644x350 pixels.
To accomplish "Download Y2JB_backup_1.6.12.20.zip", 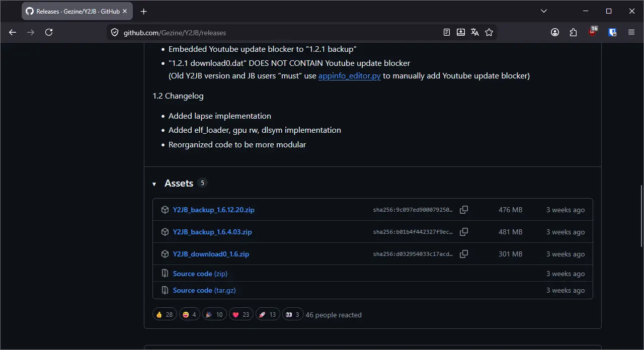I will 213,210.
